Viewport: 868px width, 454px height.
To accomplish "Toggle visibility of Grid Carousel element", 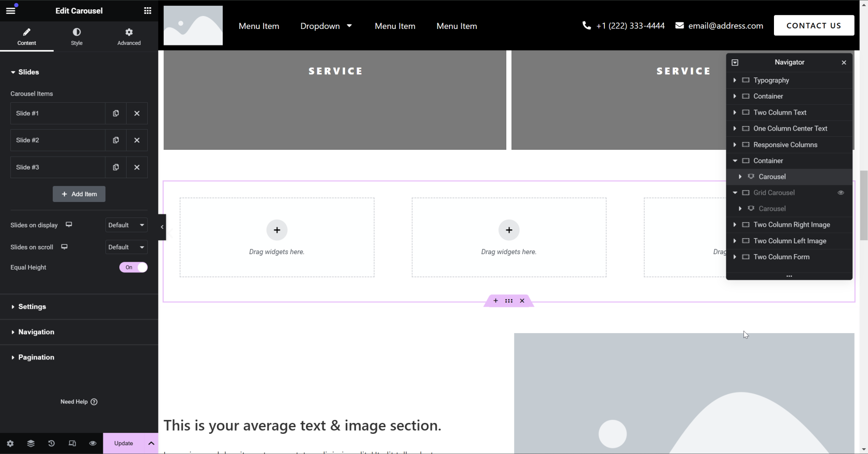I will [841, 193].
